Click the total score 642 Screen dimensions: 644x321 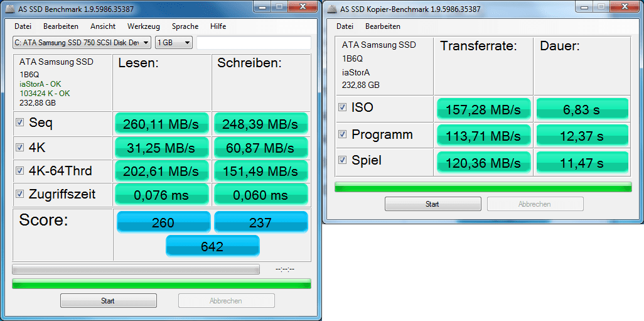click(x=212, y=246)
